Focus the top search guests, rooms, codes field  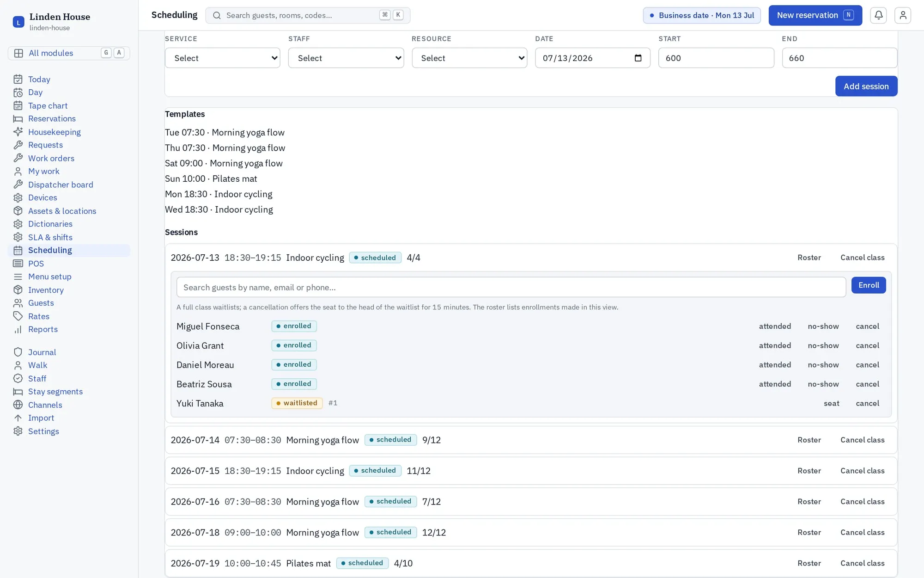pos(308,15)
